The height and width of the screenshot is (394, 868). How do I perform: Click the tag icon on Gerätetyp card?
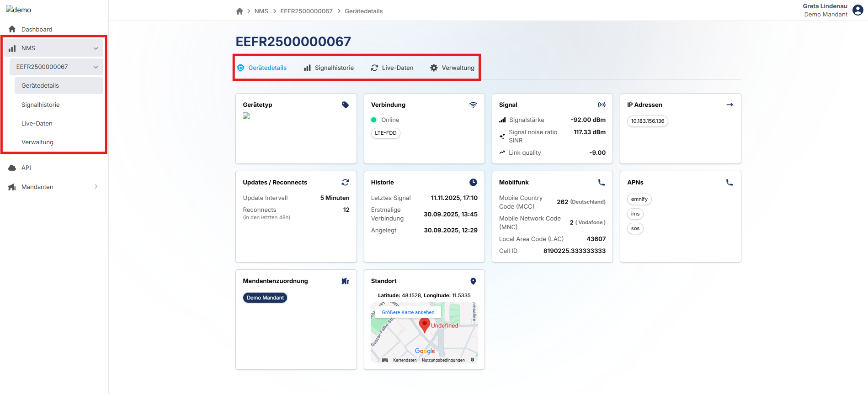click(345, 105)
